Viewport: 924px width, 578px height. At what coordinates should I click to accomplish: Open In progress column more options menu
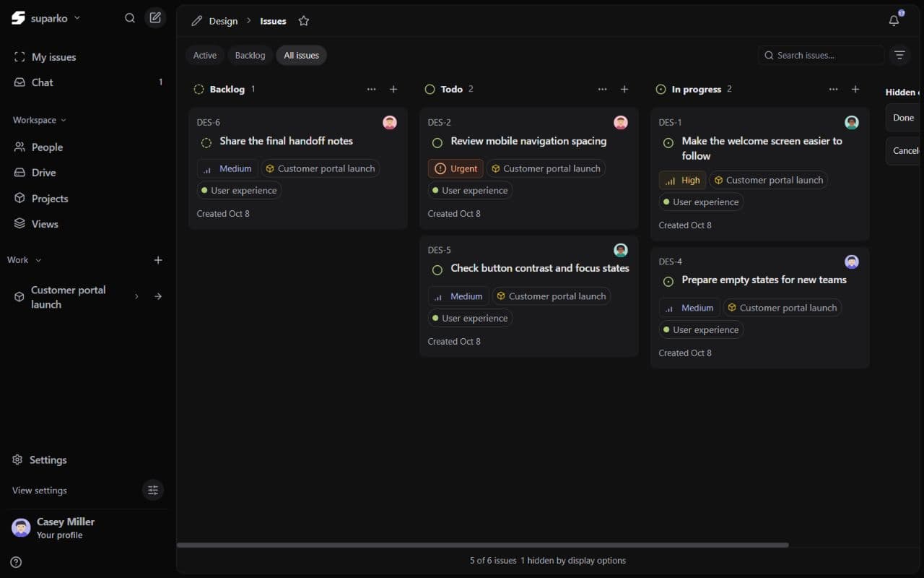coord(833,90)
